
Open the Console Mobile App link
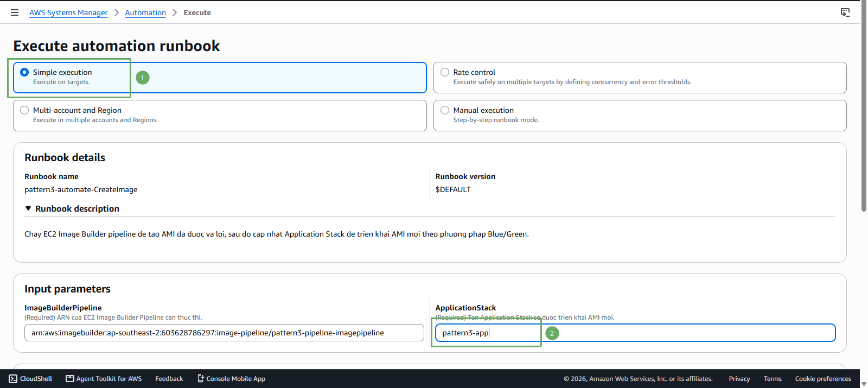pyautogui.click(x=231, y=379)
